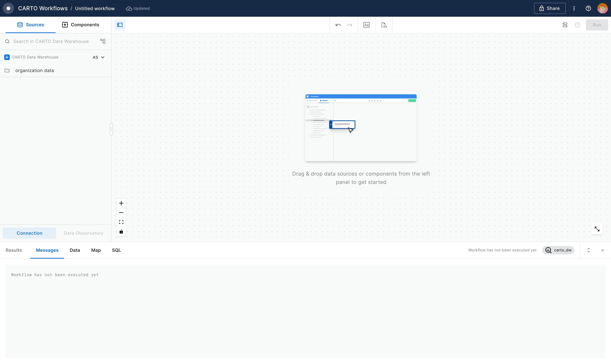Viewport: 611px width, 364px height.
Task: Switch to the Data Observatory toggle
Action: tap(83, 233)
